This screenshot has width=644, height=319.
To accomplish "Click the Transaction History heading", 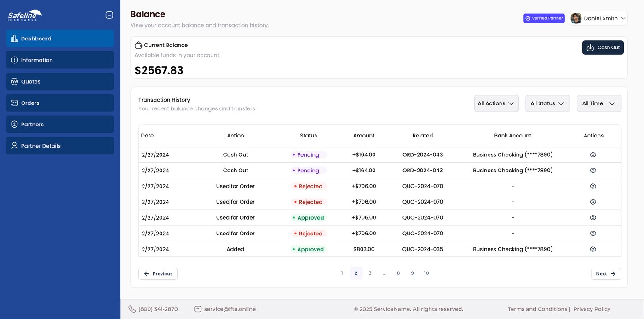I will pos(164,100).
